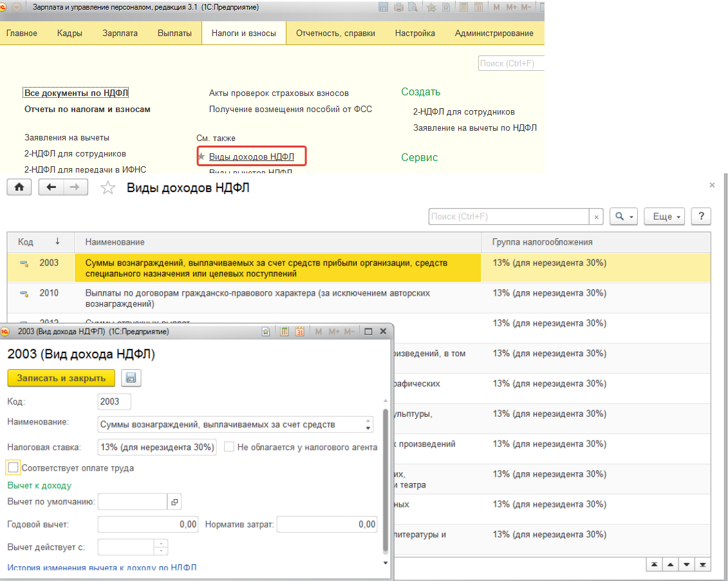
Task: Open the Настройка section
Action: pos(415,33)
